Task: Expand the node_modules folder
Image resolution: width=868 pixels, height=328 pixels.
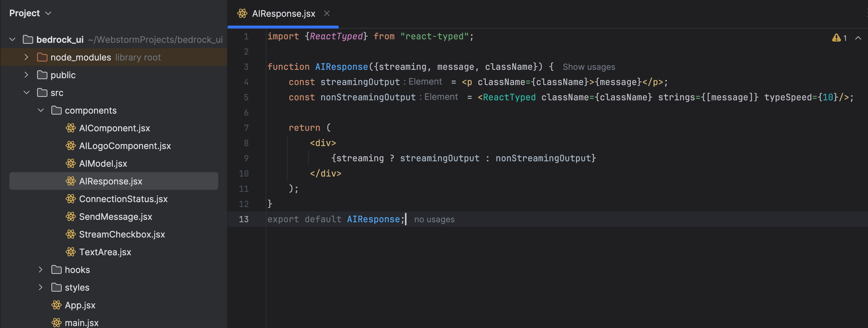Action: coord(26,57)
